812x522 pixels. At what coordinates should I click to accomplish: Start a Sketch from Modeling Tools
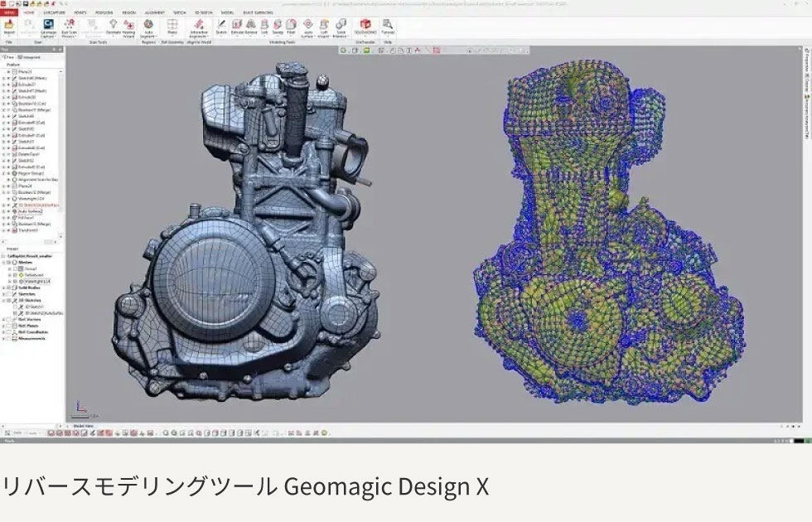click(x=222, y=27)
